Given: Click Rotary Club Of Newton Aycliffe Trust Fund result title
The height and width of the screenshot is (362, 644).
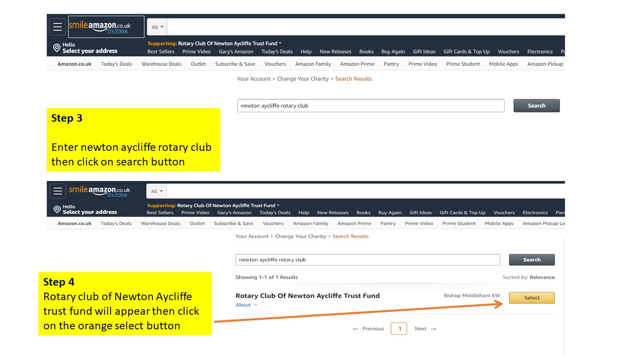Looking at the screenshot, I should tap(307, 296).
